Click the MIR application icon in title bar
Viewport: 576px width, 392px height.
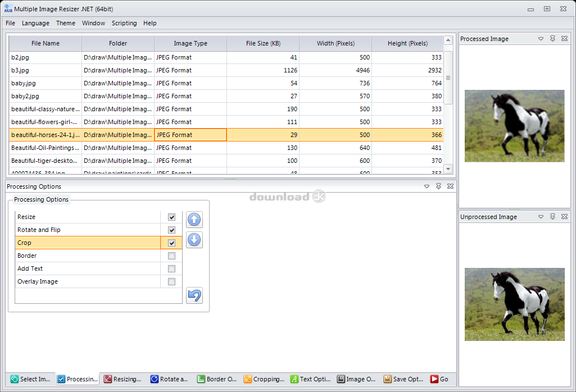tap(8, 8)
